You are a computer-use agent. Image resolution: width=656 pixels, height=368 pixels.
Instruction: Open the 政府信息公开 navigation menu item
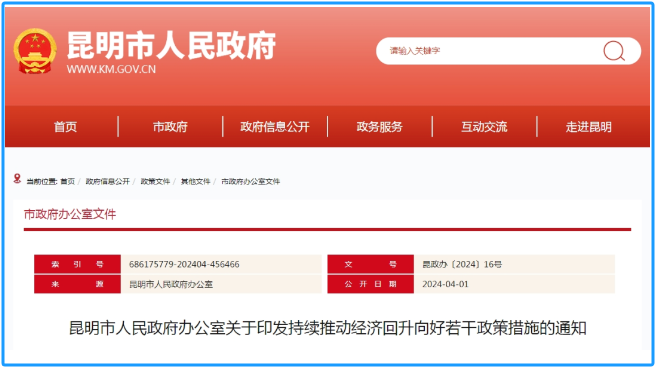click(x=275, y=127)
